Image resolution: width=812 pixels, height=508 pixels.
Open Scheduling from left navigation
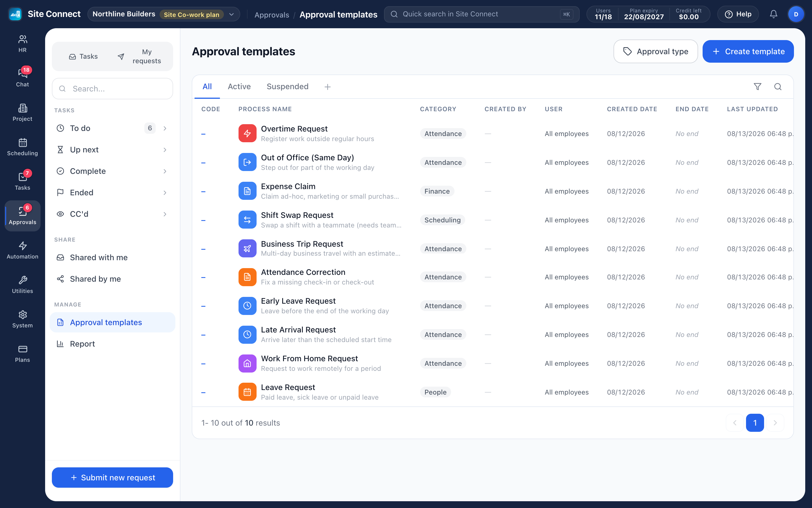(23, 147)
